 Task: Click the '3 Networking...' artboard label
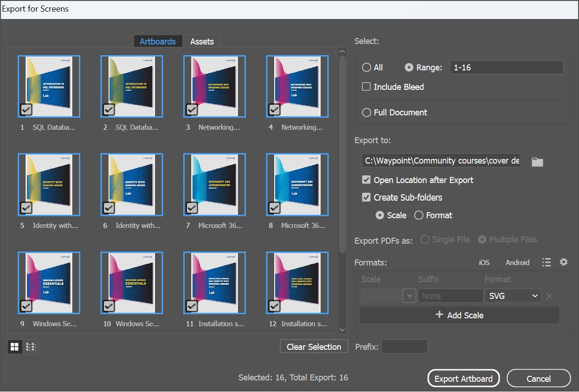(x=212, y=127)
